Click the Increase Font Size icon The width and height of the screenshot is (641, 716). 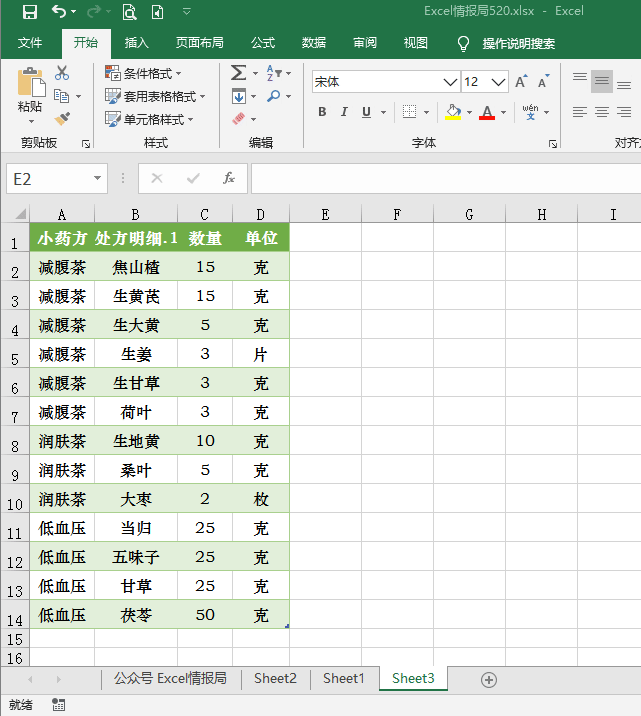click(521, 81)
